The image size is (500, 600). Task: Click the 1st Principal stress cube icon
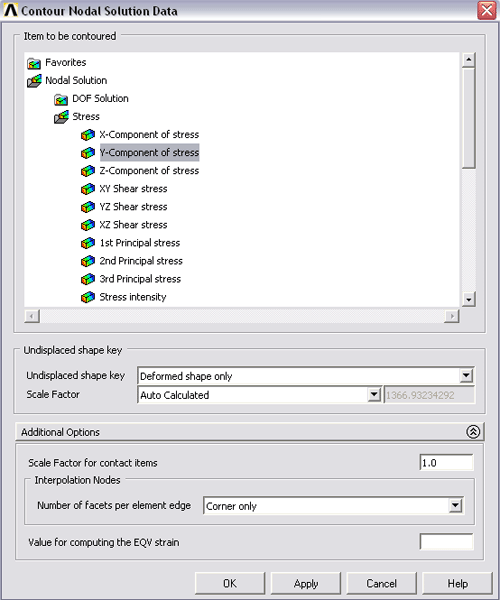[88, 243]
